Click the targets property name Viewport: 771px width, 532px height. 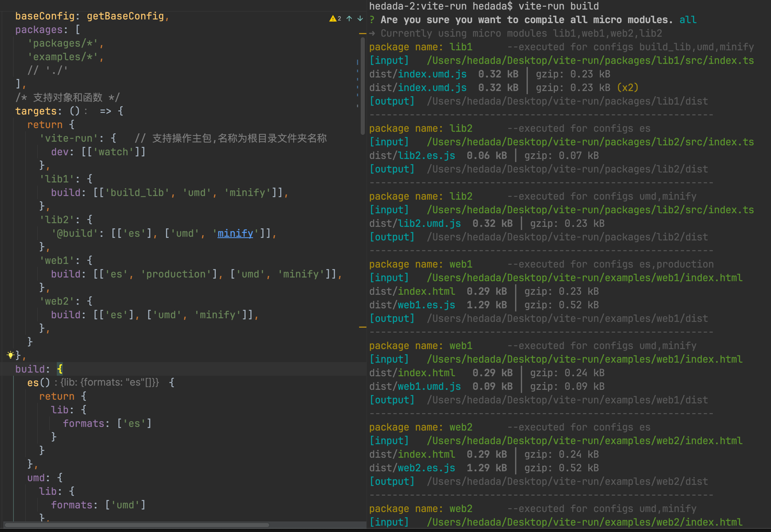click(x=36, y=111)
